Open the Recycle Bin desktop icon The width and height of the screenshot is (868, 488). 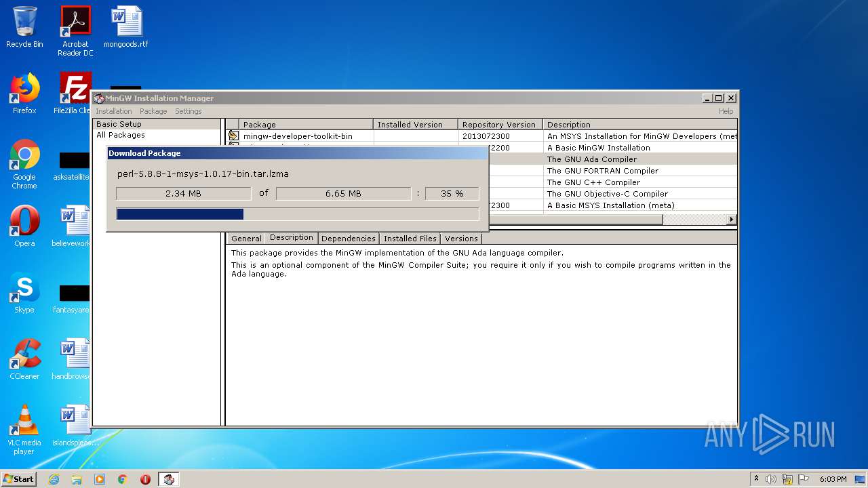(x=24, y=27)
